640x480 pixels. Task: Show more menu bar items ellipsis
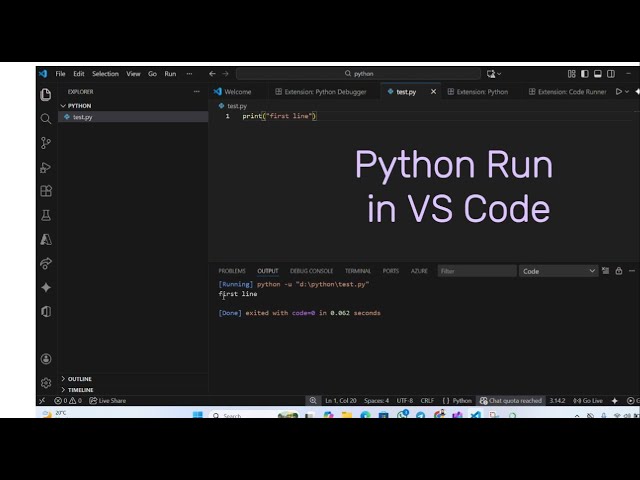tap(189, 74)
